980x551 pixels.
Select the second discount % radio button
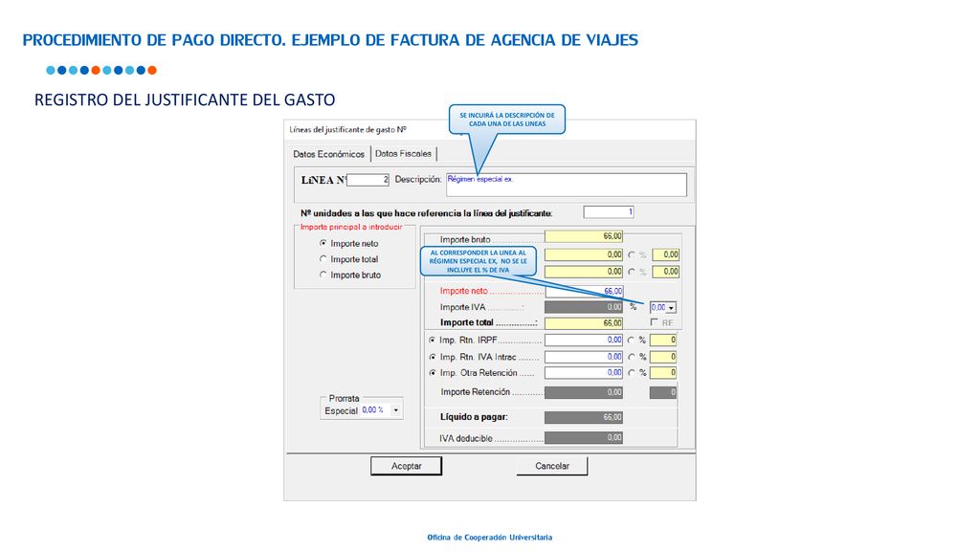pos(632,272)
